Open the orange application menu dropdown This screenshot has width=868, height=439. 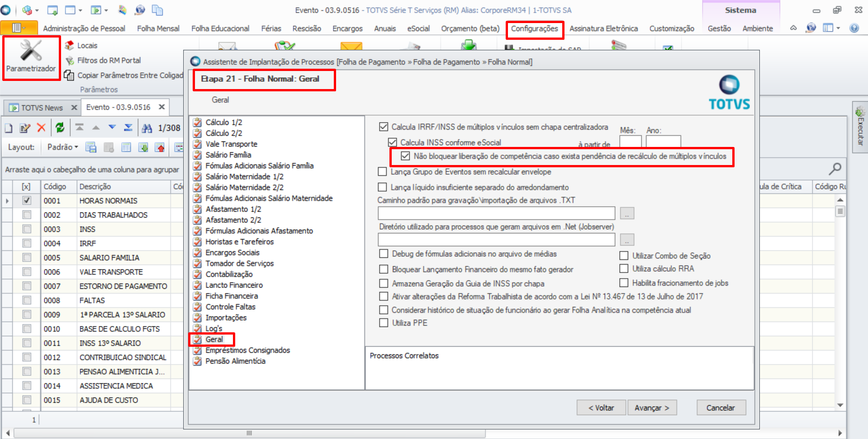click(19, 28)
